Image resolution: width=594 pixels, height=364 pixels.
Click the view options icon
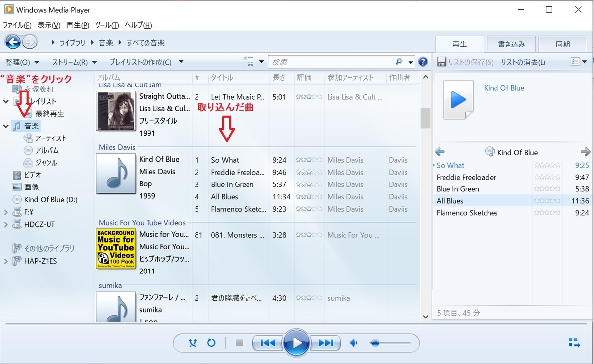(249, 62)
